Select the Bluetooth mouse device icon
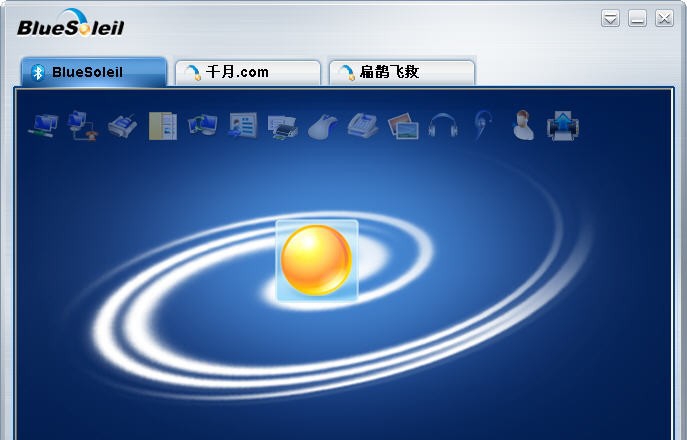The height and width of the screenshot is (440, 687). [323, 127]
